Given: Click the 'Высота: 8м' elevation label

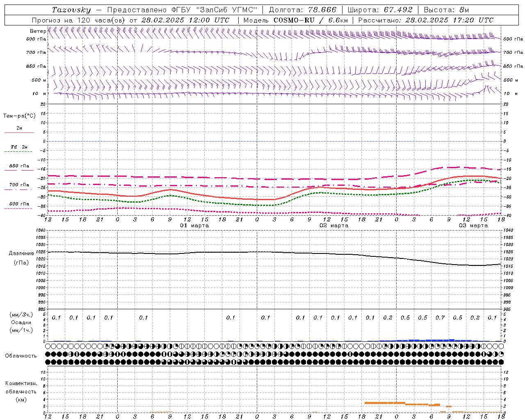Looking at the screenshot, I should (x=446, y=10).
